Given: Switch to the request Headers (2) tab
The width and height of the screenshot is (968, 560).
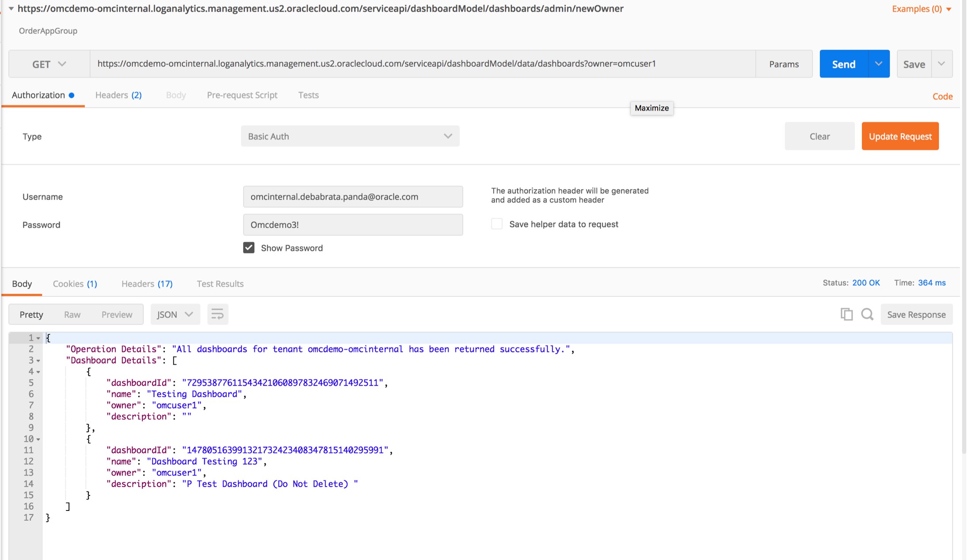Looking at the screenshot, I should (118, 95).
